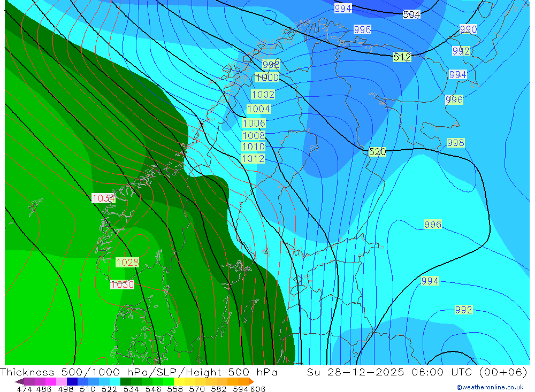Click the 474 legend value
Viewport: 535px width, 392px height.
click(x=24, y=389)
